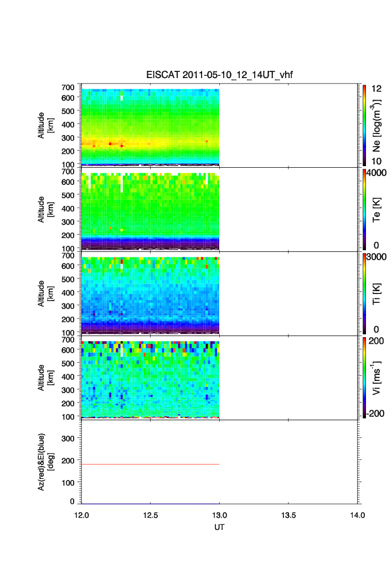Click the 'UT' x-axis label
392x588 pixels.
coord(219,527)
